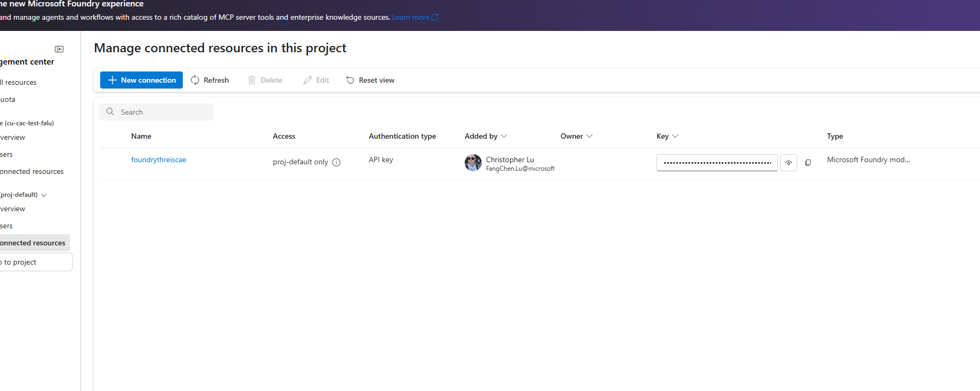Open All resources in sidebar

(x=18, y=82)
